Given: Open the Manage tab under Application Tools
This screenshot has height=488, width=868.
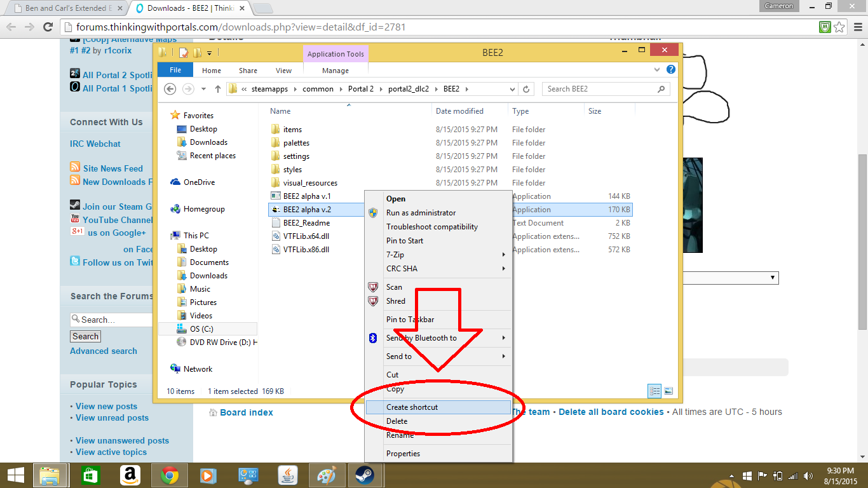Looking at the screenshot, I should [336, 71].
